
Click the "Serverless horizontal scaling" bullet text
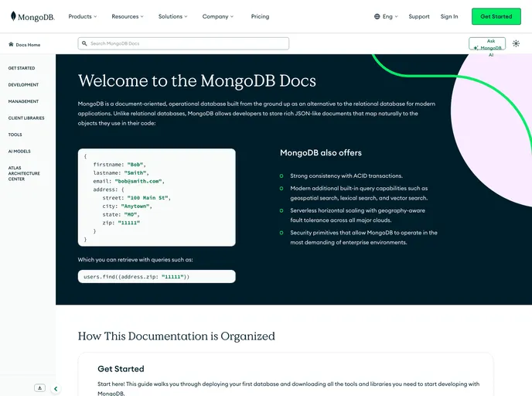357,215
